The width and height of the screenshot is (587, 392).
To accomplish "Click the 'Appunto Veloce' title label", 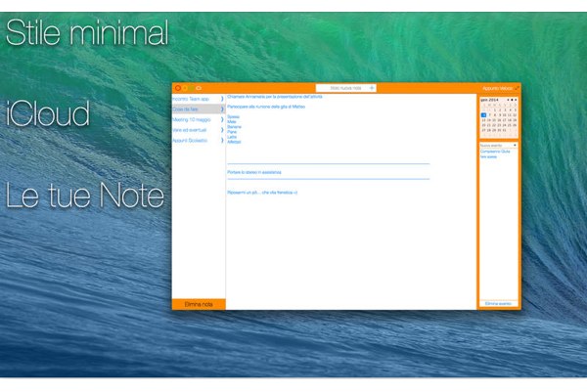I will 497,88.
